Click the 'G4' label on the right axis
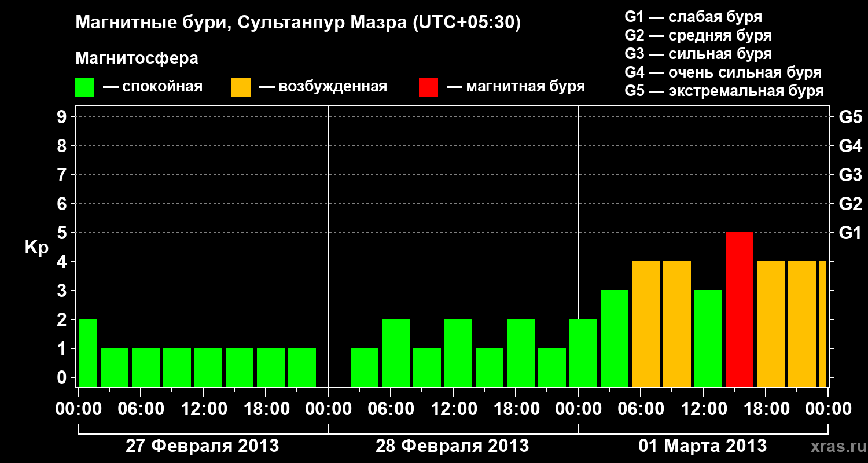Screen dimensions: 868x463 tap(850, 146)
